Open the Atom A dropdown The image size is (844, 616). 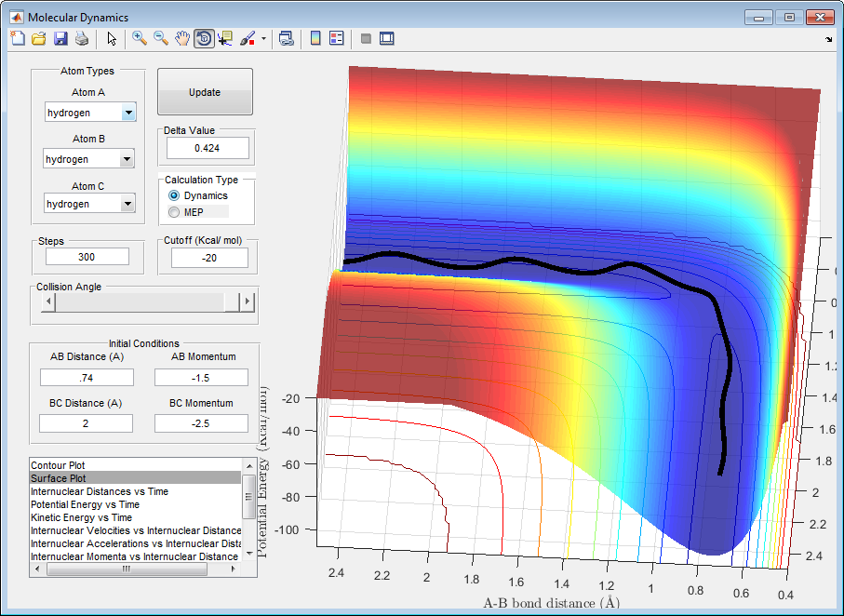coord(128,113)
